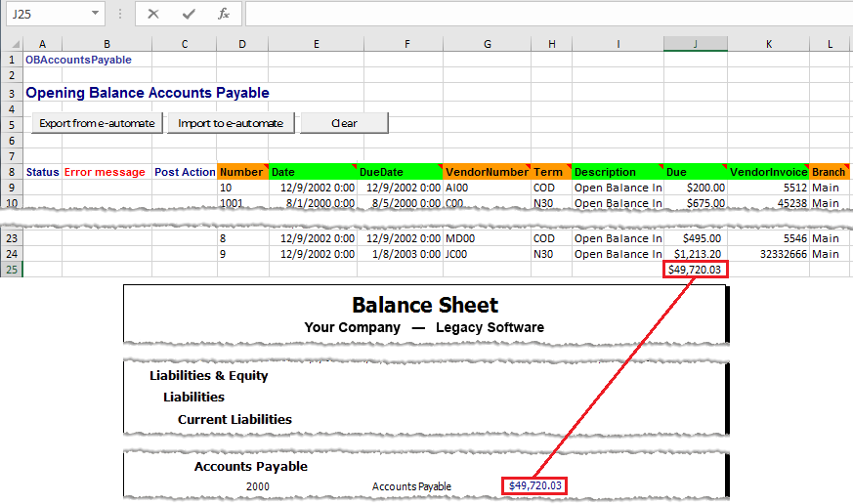The image size is (853, 504).
Task: Click the Cancel X icon in formula bar
Action: point(153,14)
